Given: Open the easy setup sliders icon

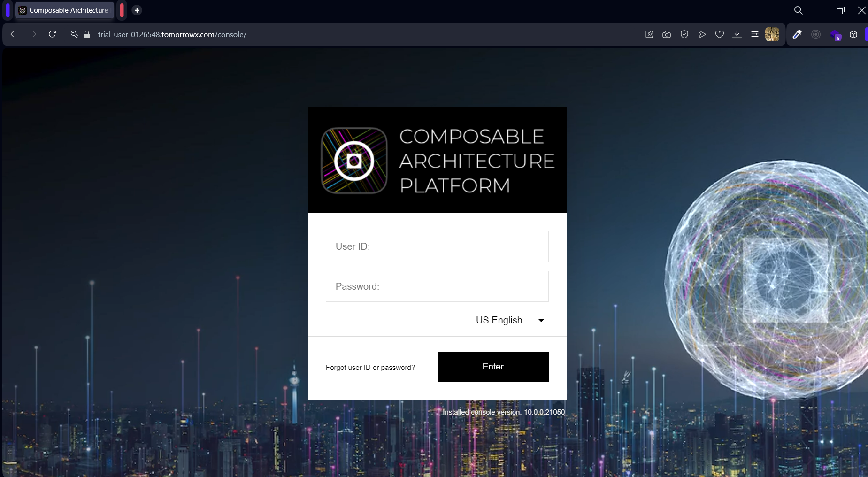Looking at the screenshot, I should (755, 34).
